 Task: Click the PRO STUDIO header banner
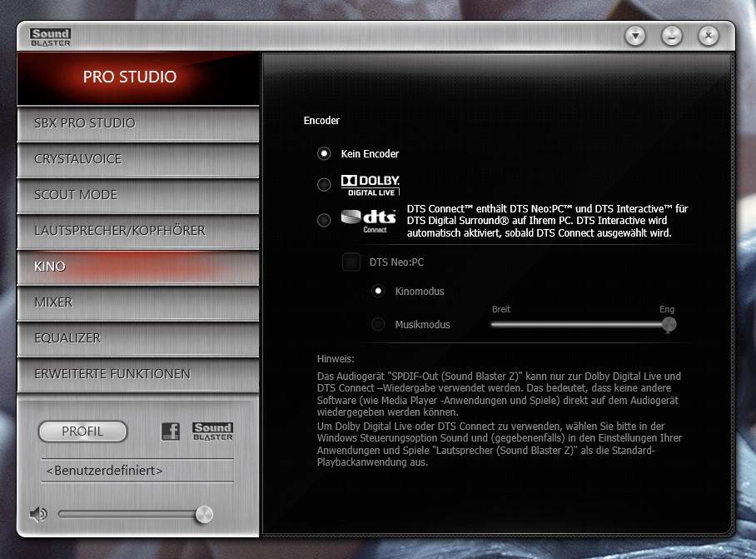click(x=138, y=78)
